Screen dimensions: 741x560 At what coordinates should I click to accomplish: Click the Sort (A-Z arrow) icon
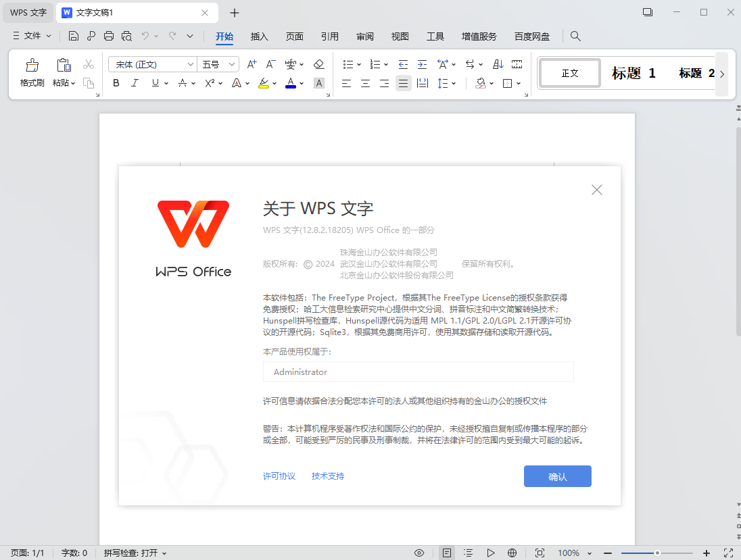click(x=498, y=64)
